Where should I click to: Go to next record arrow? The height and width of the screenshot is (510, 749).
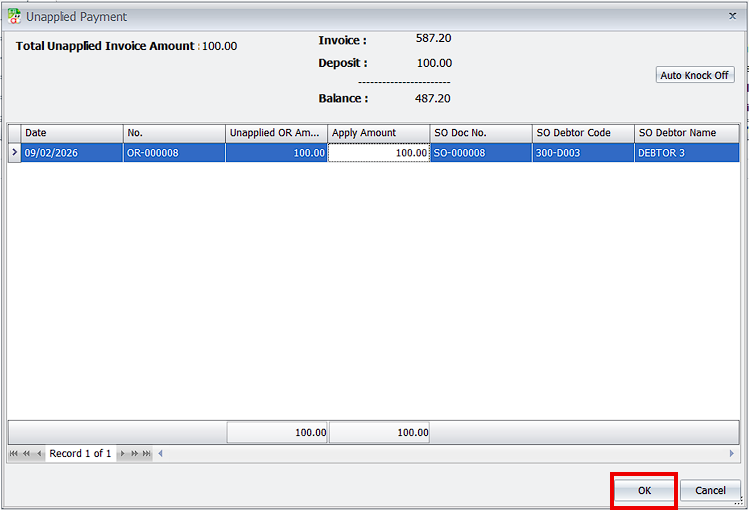tap(123, 454)
